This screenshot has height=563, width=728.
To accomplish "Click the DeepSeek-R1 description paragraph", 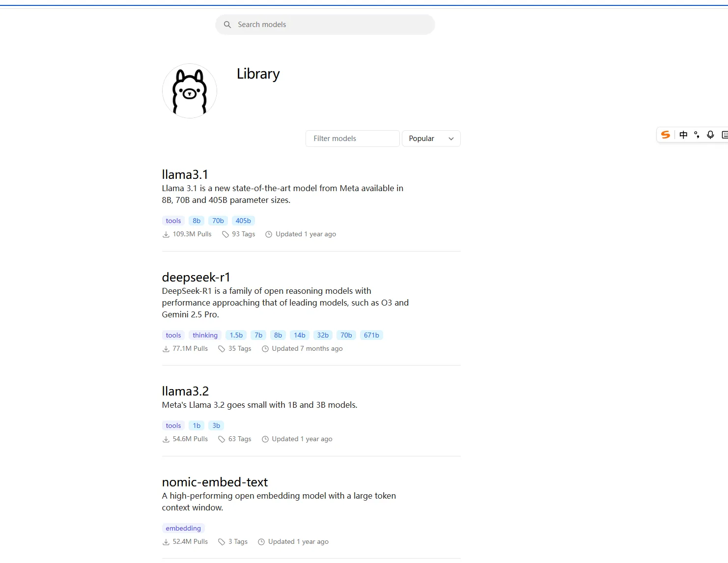I will click(x=285, y=303).
